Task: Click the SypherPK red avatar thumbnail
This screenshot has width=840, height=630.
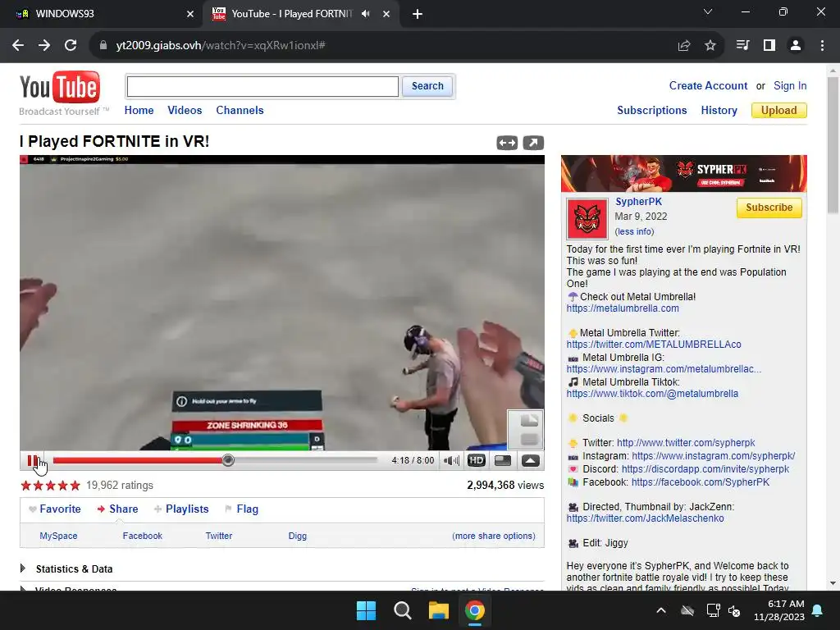Action: tap(587, 218)
